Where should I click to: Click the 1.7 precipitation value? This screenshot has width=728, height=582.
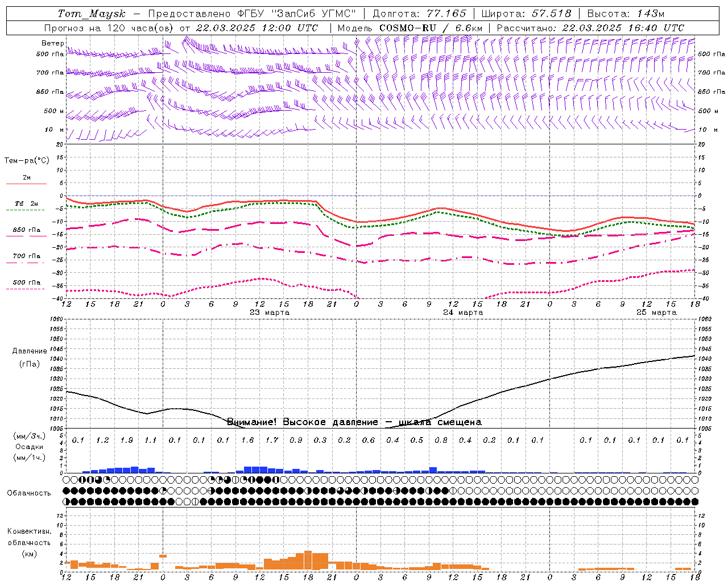(x=272, y=440)
